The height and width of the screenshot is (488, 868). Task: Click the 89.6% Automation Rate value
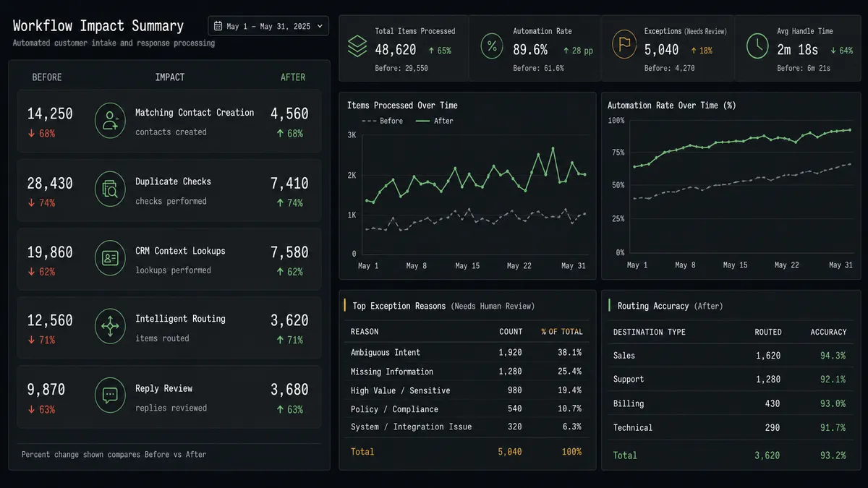click(x=530, y=50)
